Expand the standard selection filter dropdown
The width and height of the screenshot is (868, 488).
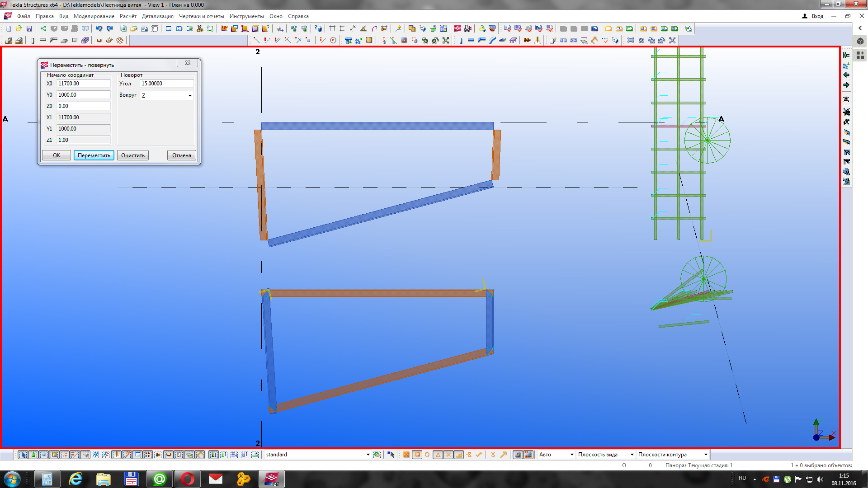point(368,455)
